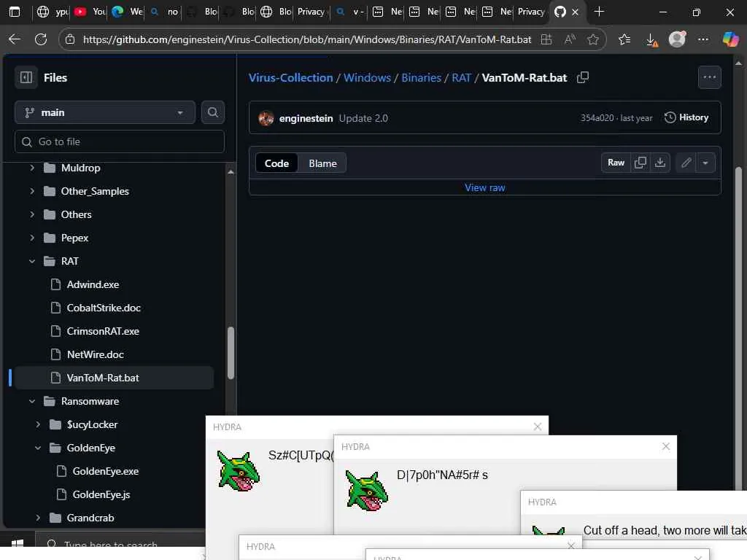747x560 pixels.
Task: Go back in browser
Action: pyautogui.click(x=15, y=39)
